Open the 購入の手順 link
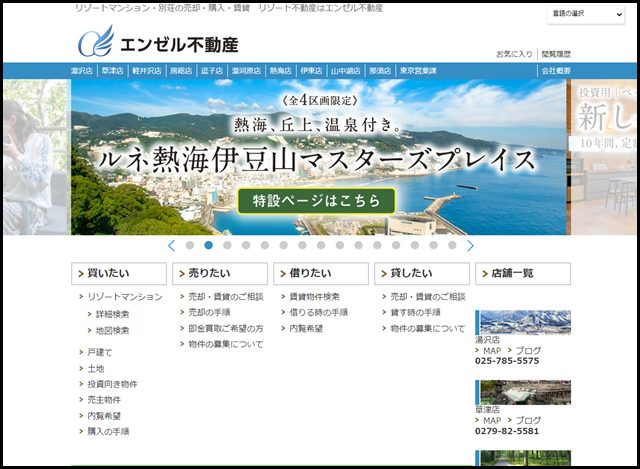 pos(108,431)
